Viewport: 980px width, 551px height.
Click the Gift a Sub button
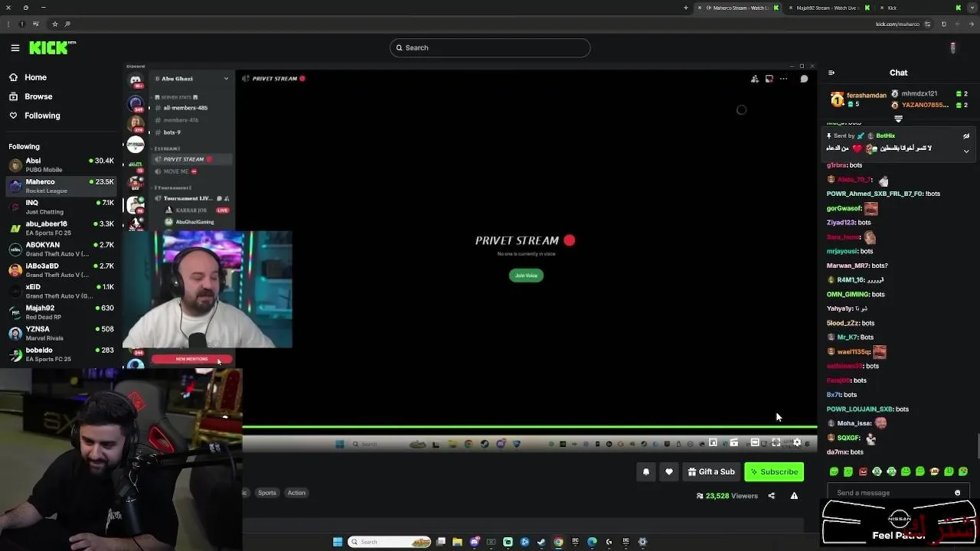point(711,472)
